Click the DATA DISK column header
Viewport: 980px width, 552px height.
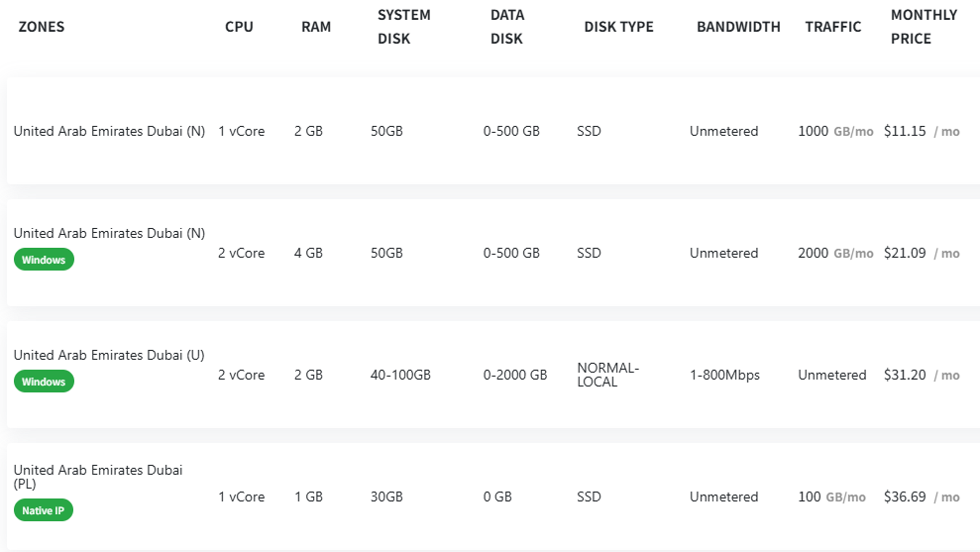tap(507, 27)
